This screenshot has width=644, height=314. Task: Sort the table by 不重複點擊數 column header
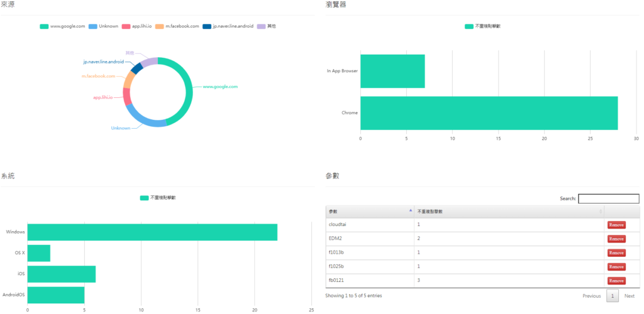click(508, 211)
